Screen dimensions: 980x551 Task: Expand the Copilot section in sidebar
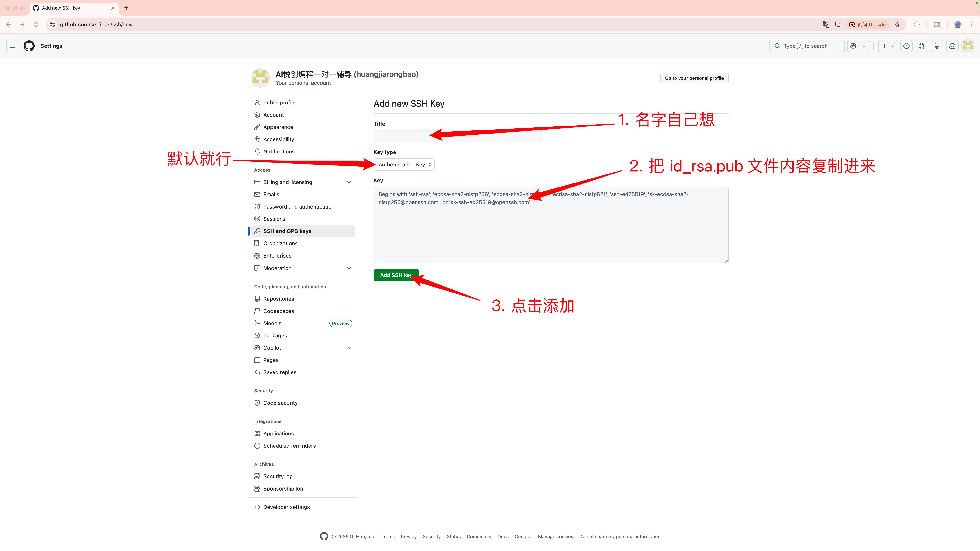303,348
